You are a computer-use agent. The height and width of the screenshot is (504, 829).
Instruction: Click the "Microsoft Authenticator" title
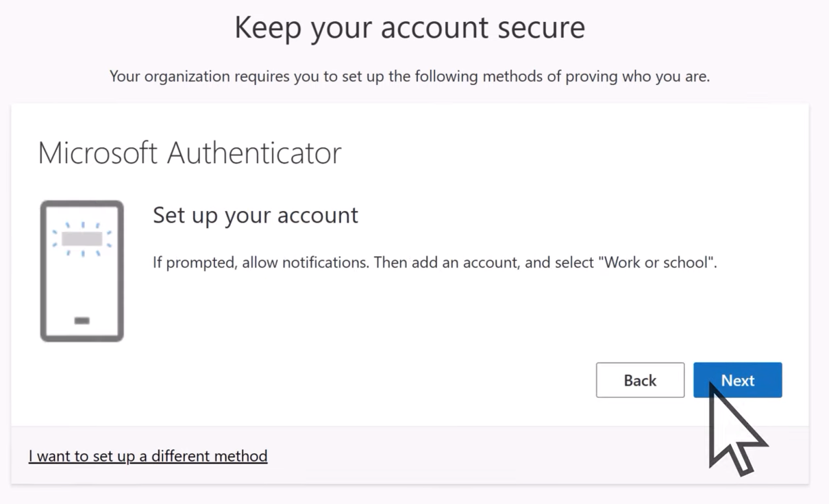point(190,153)
